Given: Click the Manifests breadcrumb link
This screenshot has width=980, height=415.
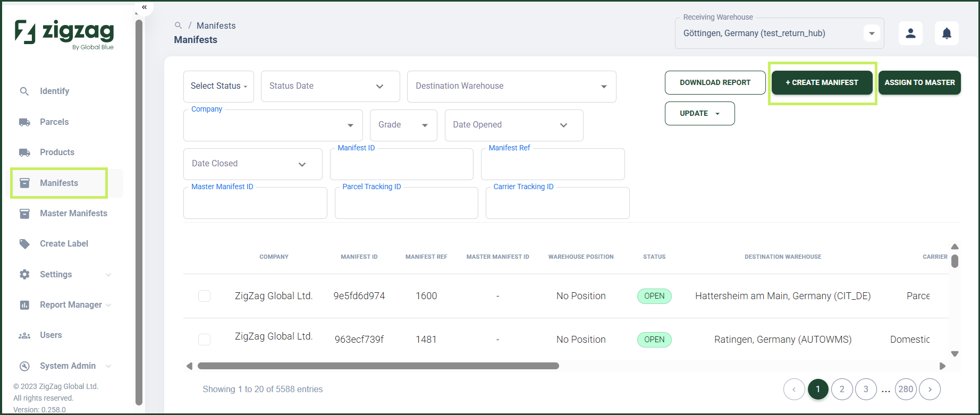Looking at the screenshot, I should (x=216, y=26).
